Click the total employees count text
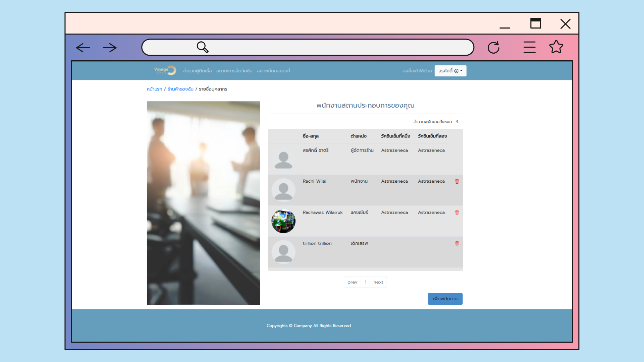This screenshot has width=644, height=362. click(x=436, y=122)
